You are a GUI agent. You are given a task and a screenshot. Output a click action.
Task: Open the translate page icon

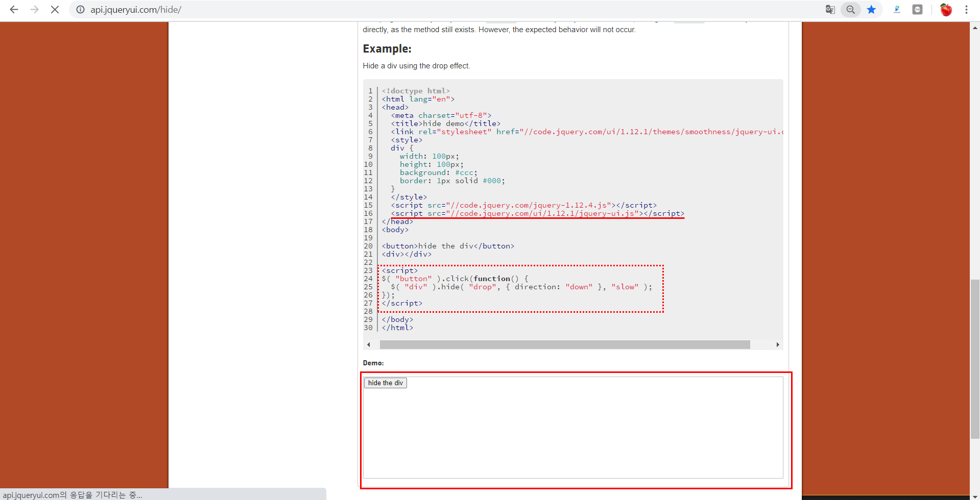pos(830,10)
